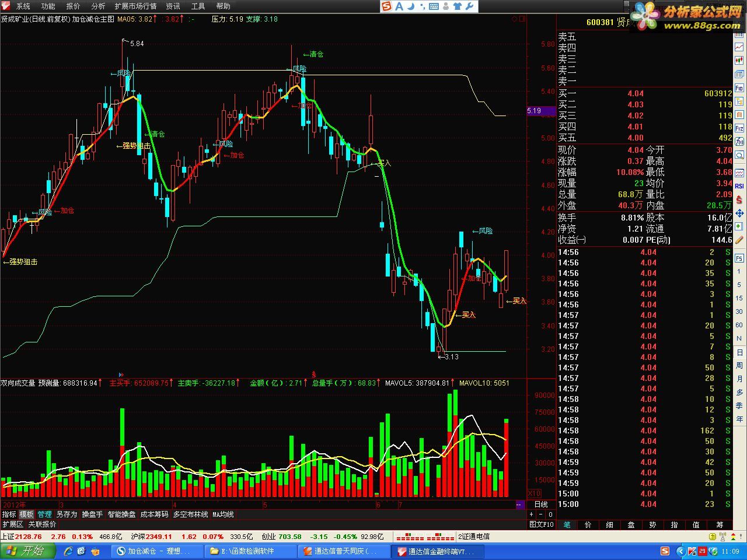Open the FS intraday chart icon

point(739,258)
